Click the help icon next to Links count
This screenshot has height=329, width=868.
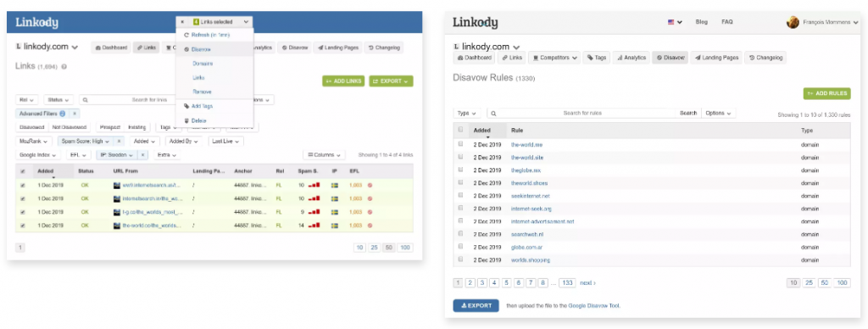64,66
